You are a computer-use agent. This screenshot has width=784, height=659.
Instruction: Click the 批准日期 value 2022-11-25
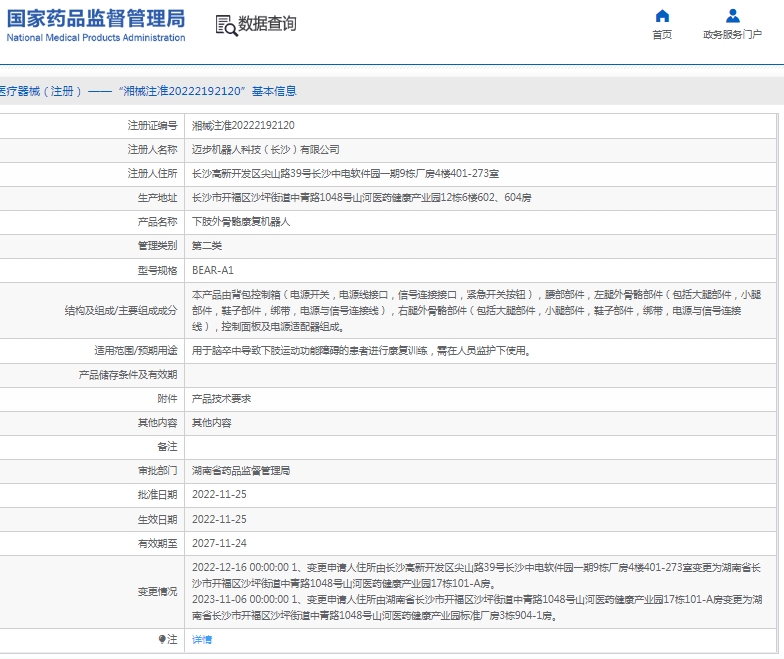219,494
